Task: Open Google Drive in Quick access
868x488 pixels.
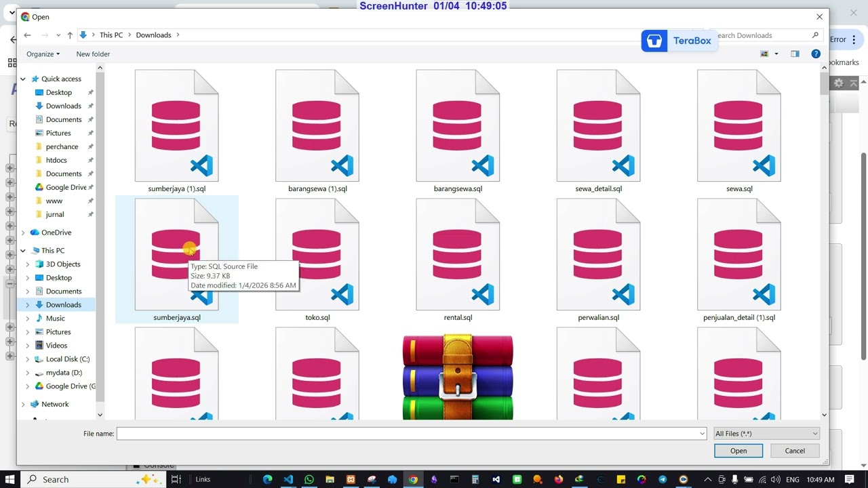Action: click(66, 187)
